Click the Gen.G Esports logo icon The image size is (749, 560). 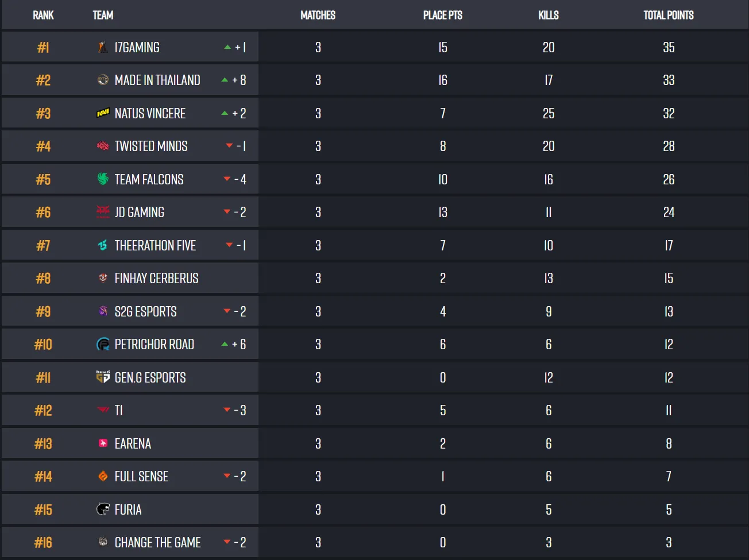click(x=103, y=377)
